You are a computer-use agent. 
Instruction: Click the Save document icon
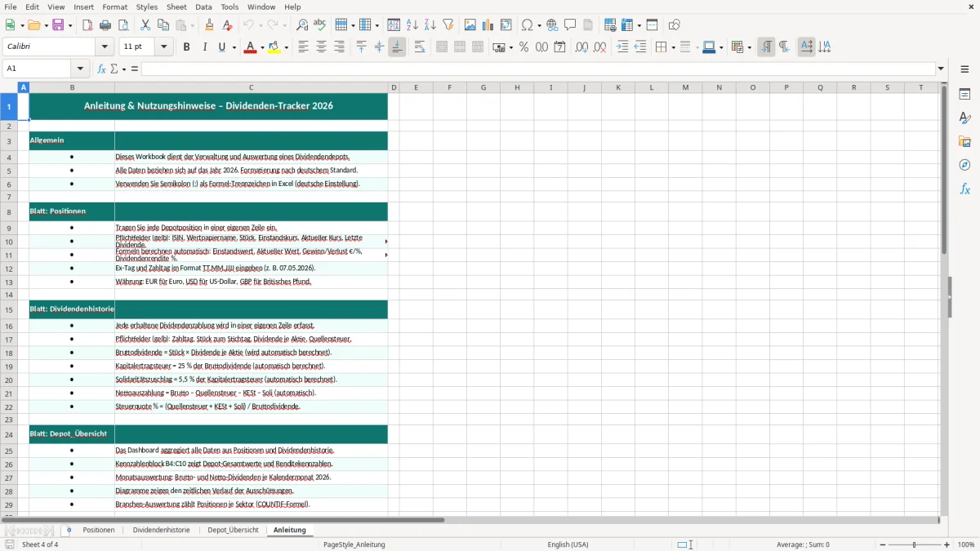point(58,25)
